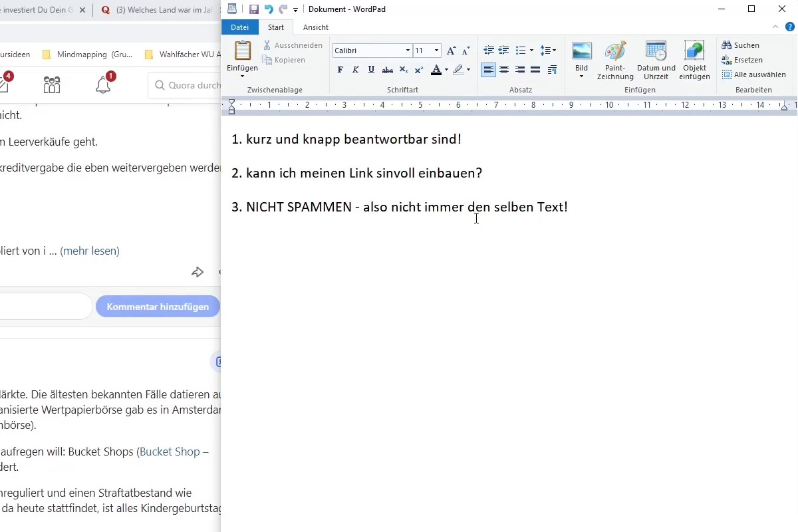Click the WordPad application icon in title bar

(x=231, y=9)
